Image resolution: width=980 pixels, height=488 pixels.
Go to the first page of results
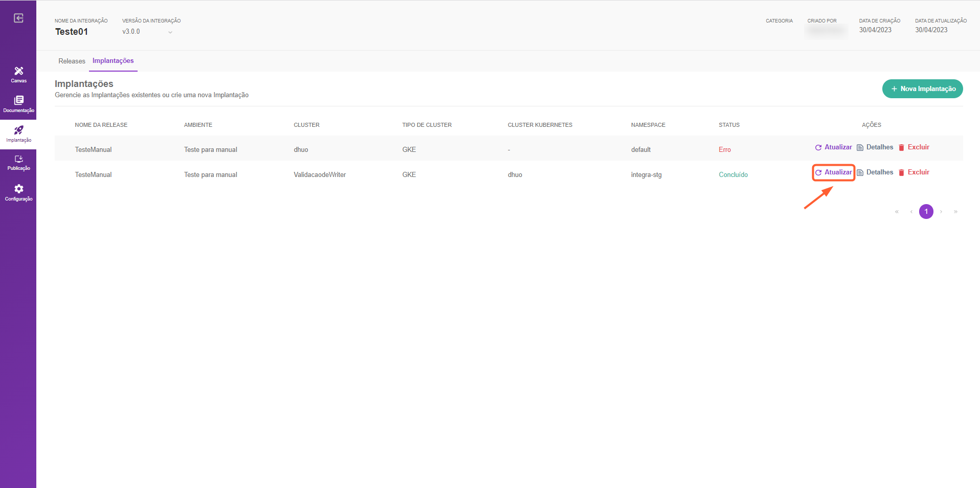tap(897, 211)
